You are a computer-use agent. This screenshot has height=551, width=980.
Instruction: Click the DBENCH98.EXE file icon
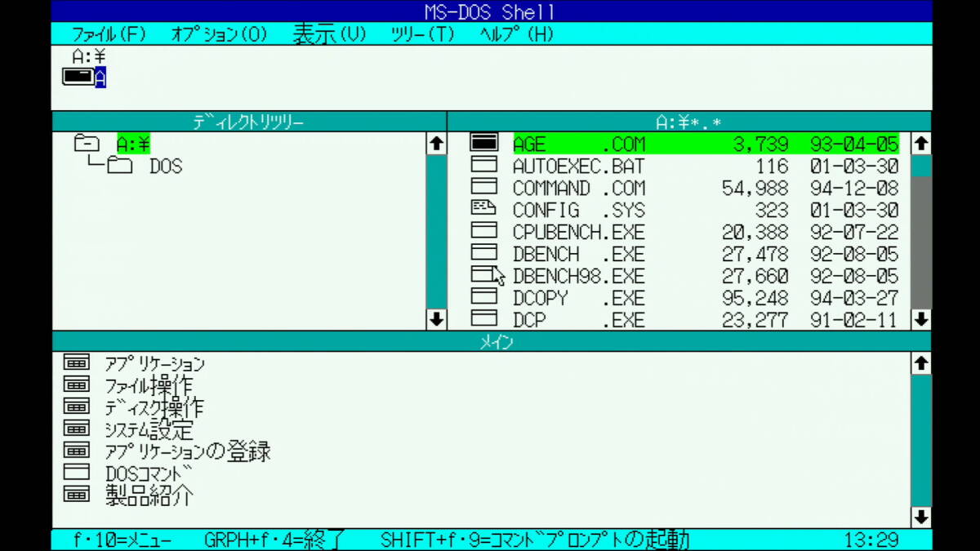[484, 275]
